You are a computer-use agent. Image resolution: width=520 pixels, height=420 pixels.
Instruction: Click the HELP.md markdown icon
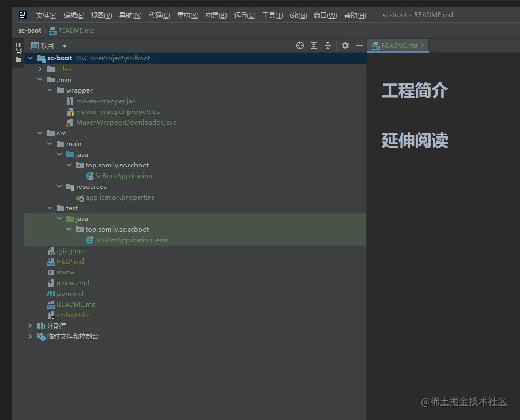pyautogui.click(x=51, y=262)
